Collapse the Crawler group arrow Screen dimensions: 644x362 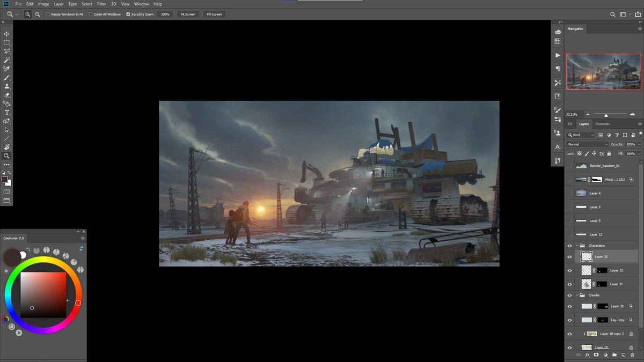577,295
